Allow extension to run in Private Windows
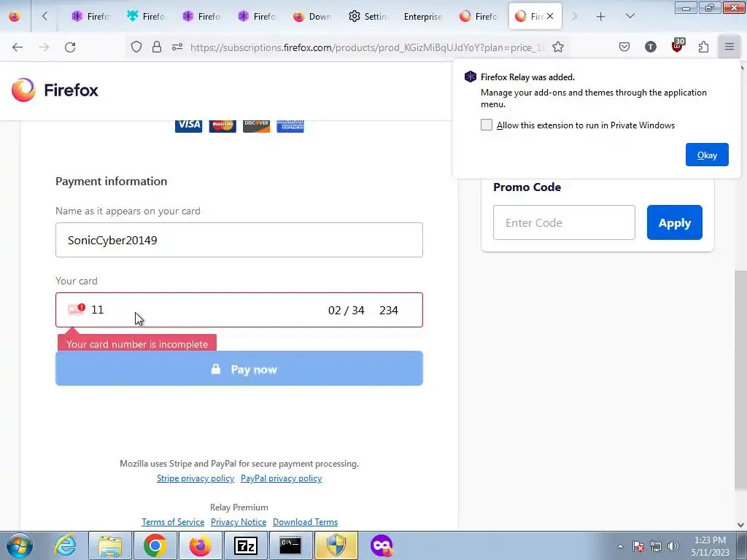This screenshot has width=747, height=560. tap(487, 125)
